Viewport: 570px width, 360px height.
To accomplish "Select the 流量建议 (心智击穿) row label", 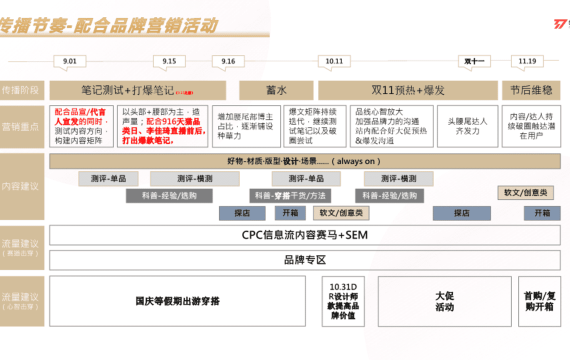I will pos(22,301).
